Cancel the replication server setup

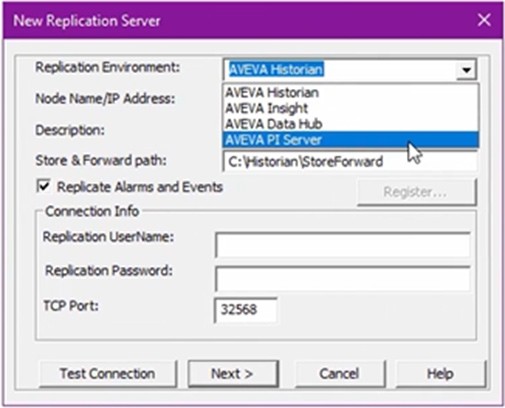(340, 374)
